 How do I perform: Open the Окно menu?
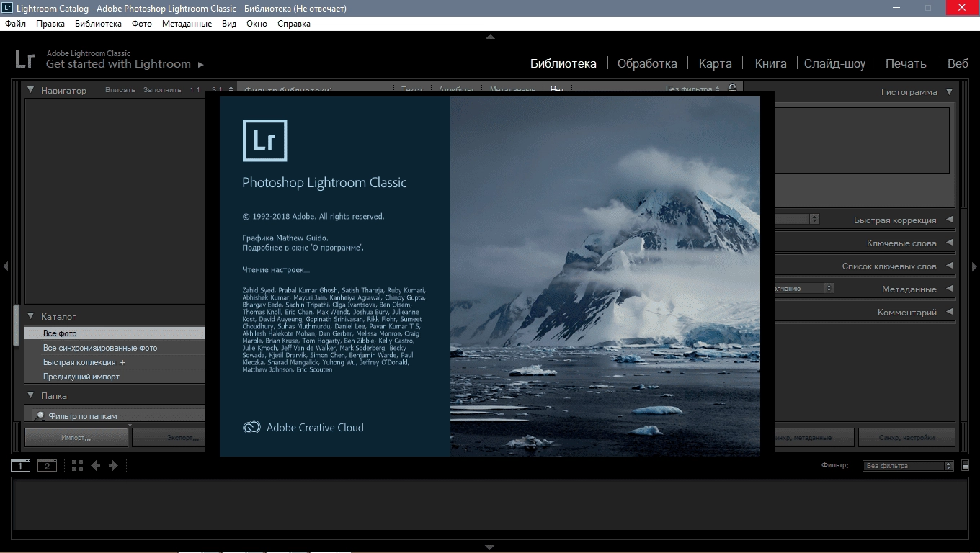(257, 24)
